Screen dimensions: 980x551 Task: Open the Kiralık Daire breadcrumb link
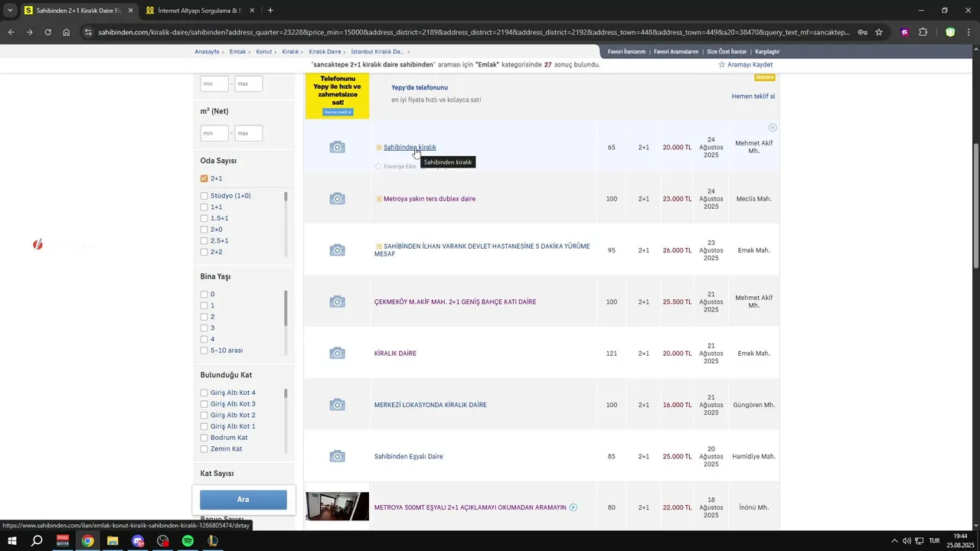tap(325, 51)
